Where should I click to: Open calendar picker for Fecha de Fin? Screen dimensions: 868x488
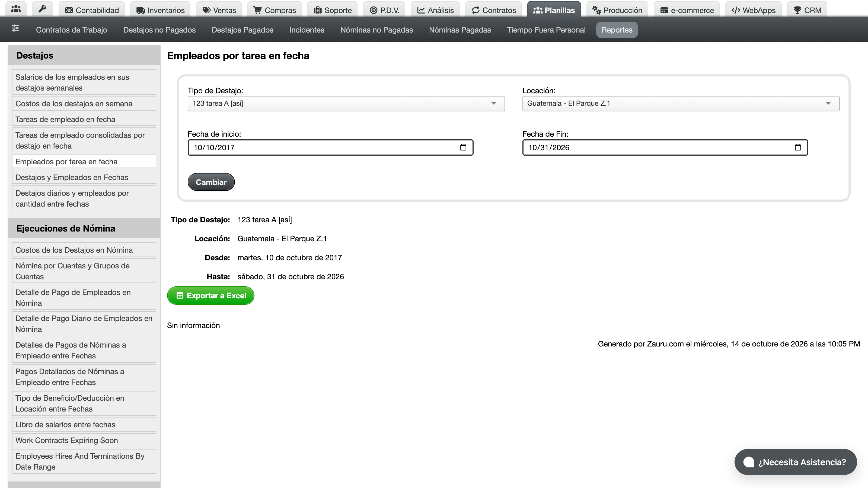(x=797, y=147)
